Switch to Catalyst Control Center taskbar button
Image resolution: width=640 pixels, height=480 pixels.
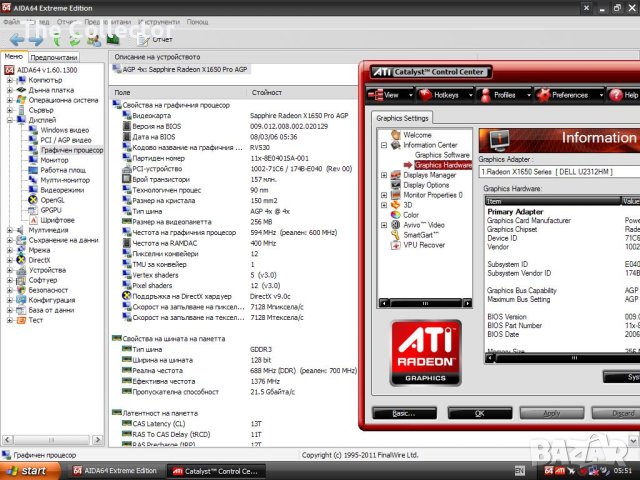[x=216, y=471]
